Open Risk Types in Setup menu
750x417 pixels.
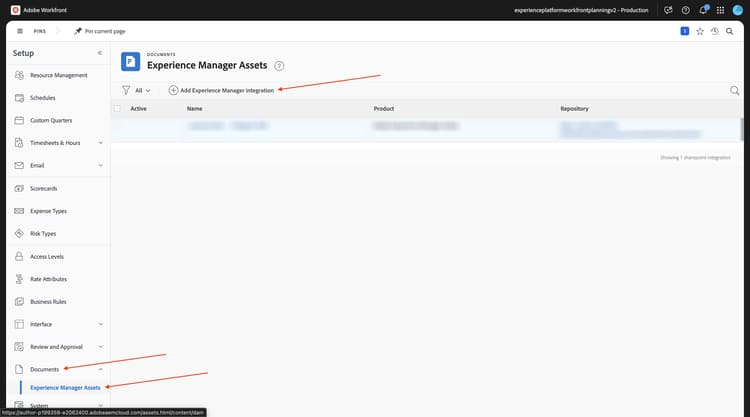43,233
